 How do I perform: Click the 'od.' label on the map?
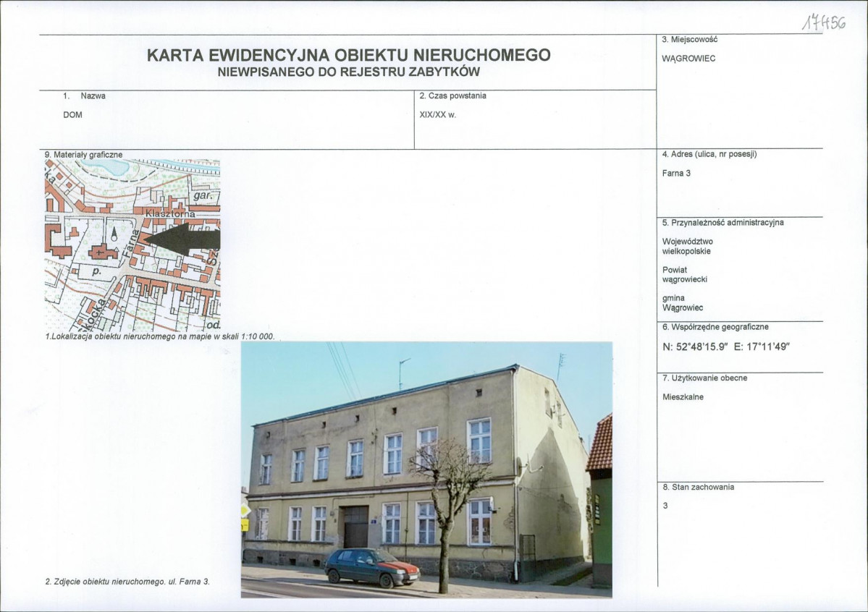pos(213,326)
